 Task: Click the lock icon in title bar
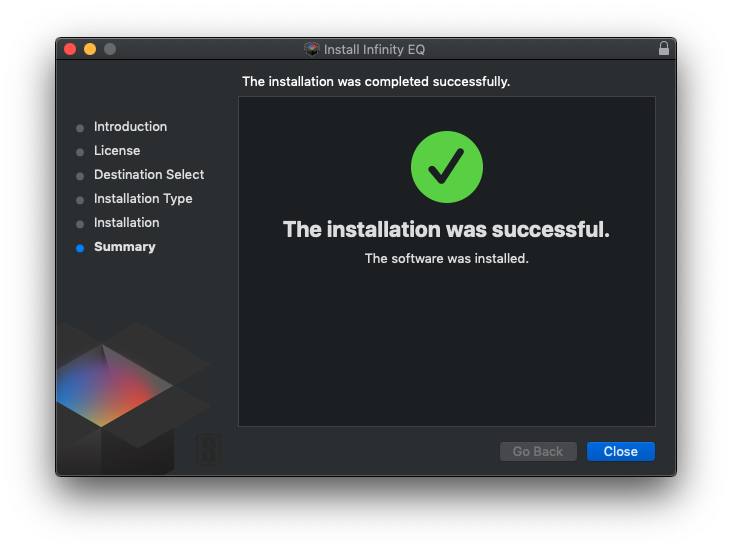click(x=664, y=49)
